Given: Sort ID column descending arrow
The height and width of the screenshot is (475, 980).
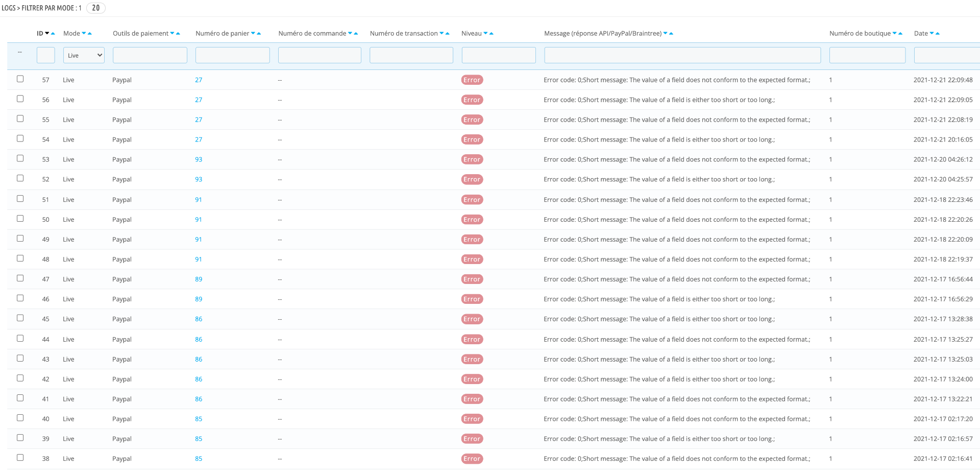Looking at the screenshot, I should coord(47,33).
